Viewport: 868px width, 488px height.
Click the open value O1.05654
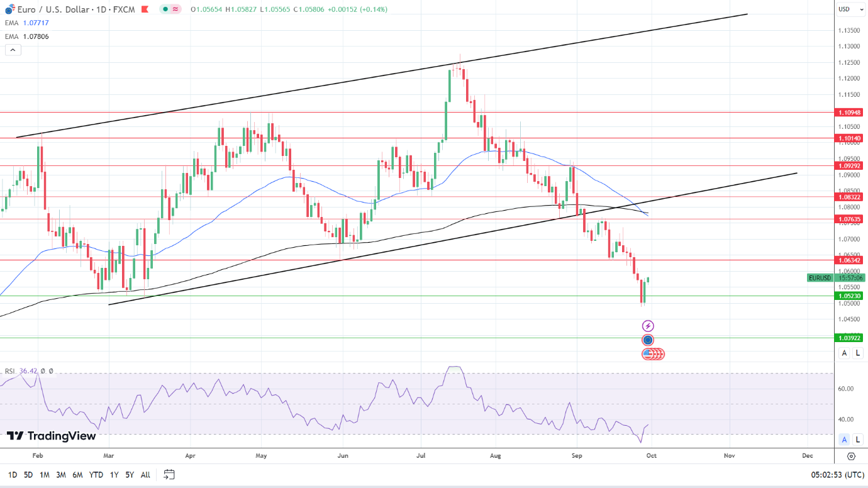click(x=206, y=9)
